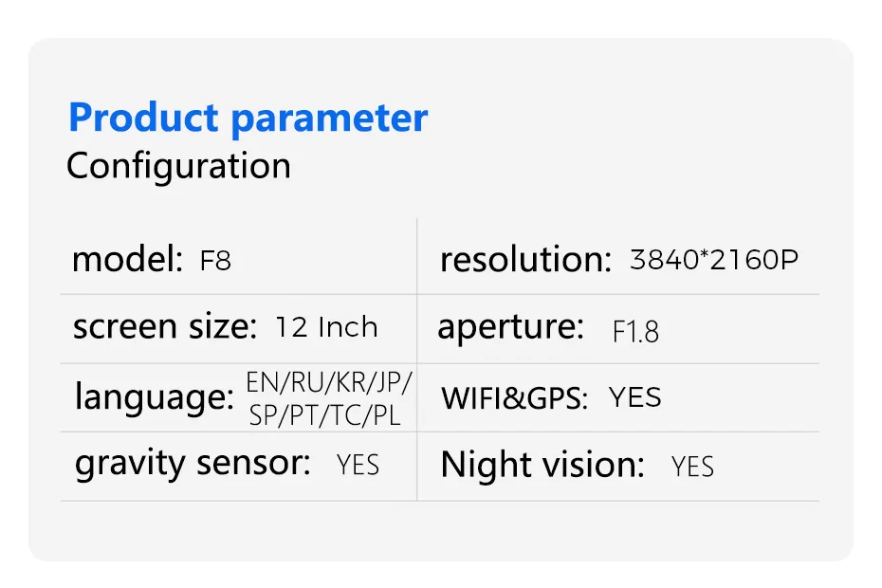Click the F8 model value
The width and height of the screenshot is (882, 588).
tap(215, 261)
